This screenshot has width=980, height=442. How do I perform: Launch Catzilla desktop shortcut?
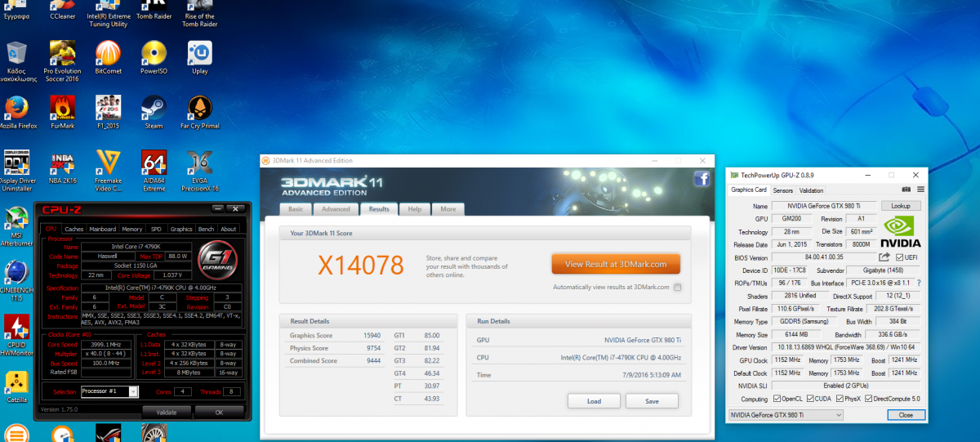pyautogui.click(x=17, y=382)
